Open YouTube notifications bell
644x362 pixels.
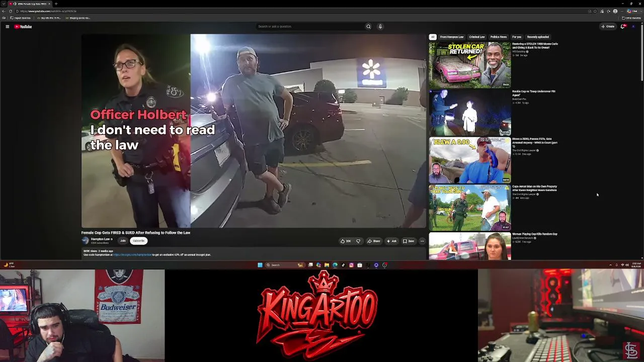(623, 27)
